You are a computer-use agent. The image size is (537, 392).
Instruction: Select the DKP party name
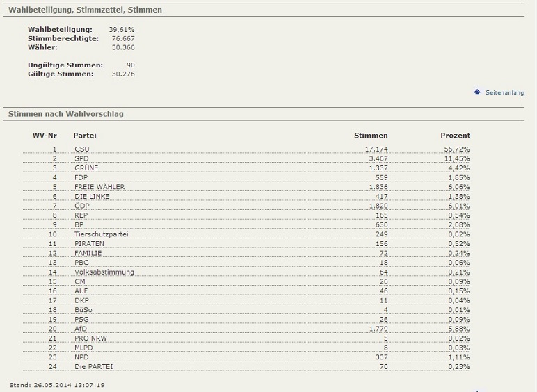pyautogui.click(x=81, y=301)
